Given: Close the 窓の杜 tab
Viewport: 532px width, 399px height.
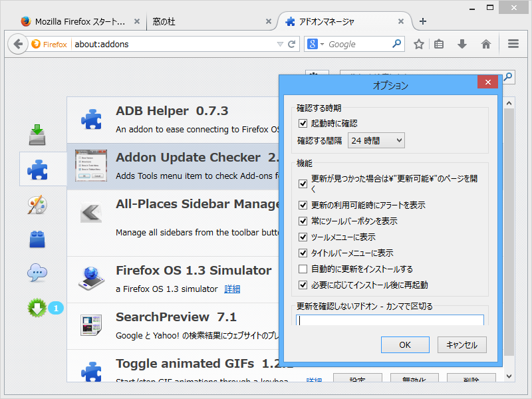Looking at the screenshot, I should [x=269, y=21].
